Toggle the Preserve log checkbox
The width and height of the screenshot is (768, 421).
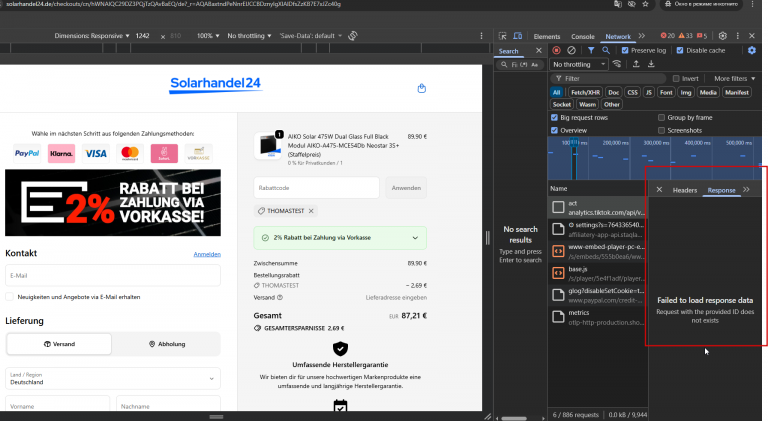[625, 50]
